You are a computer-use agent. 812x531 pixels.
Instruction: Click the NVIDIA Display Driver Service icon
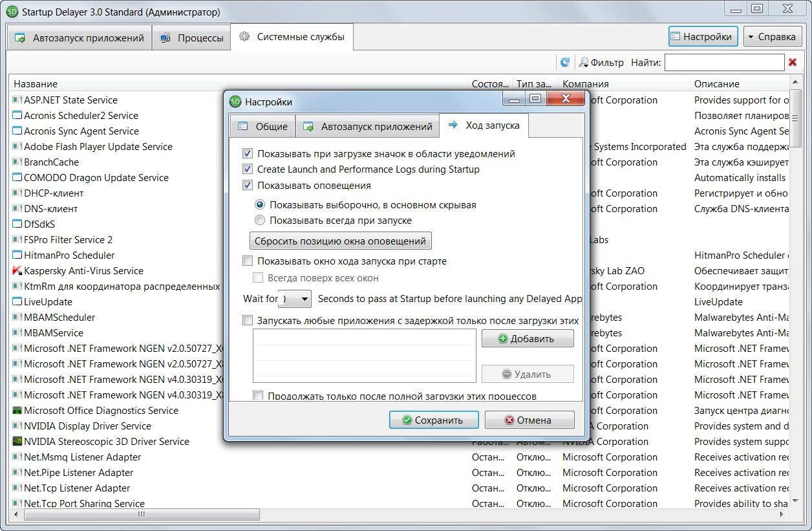click(x=17, y=426)
